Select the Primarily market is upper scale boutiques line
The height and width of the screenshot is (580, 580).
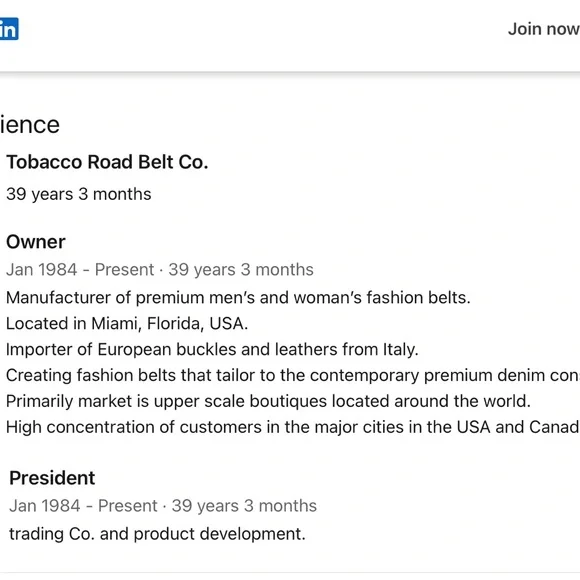269,401
